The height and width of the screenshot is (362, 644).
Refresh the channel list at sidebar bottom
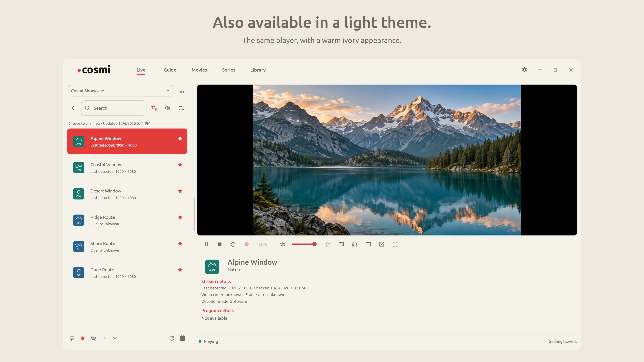172,338
